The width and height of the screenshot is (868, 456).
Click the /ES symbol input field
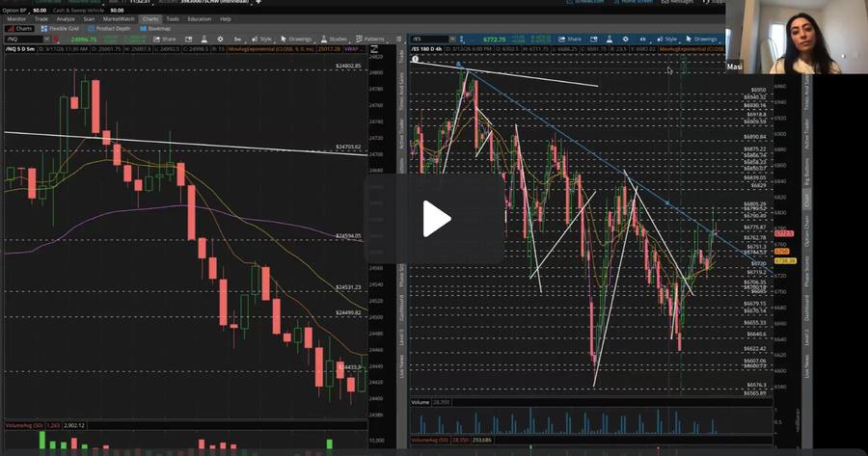pyautogui.click(x=429, y=40)
